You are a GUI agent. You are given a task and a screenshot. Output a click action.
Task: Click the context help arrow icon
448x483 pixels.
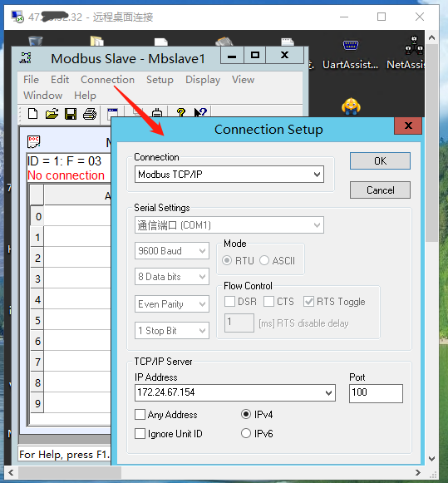point(200,112)
